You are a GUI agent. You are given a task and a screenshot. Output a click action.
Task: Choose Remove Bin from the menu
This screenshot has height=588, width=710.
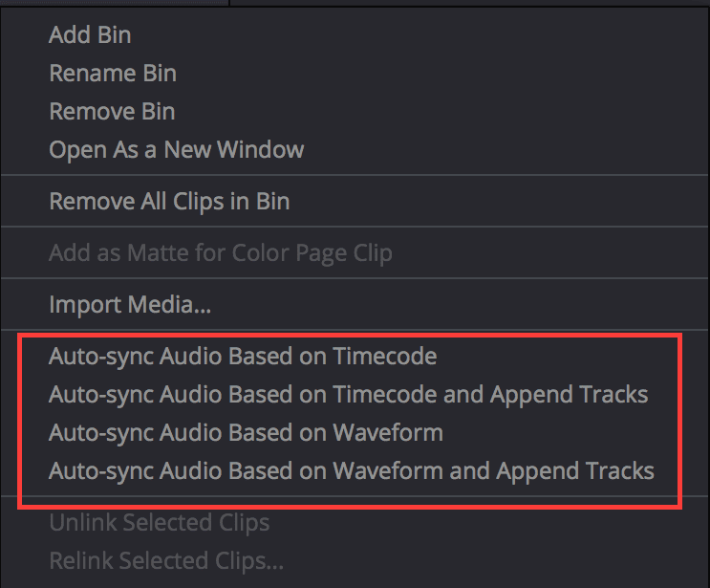click(113, 112)
